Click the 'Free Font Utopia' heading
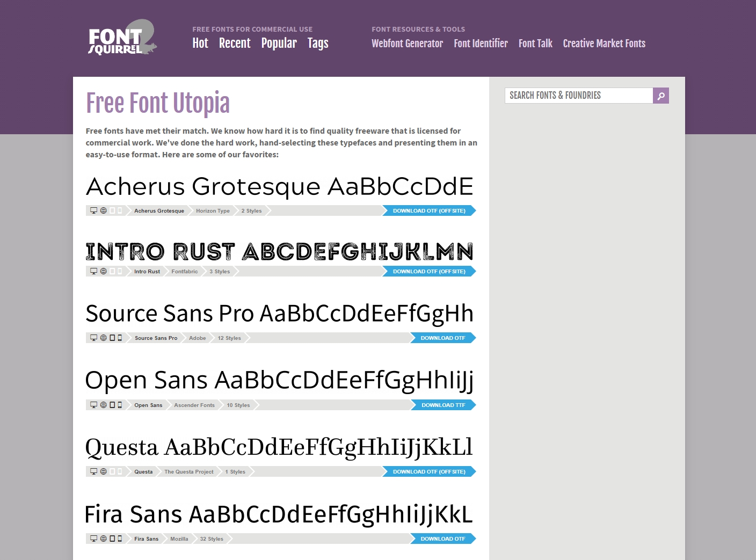The image size is (756, 560). (x=158, y=103)
